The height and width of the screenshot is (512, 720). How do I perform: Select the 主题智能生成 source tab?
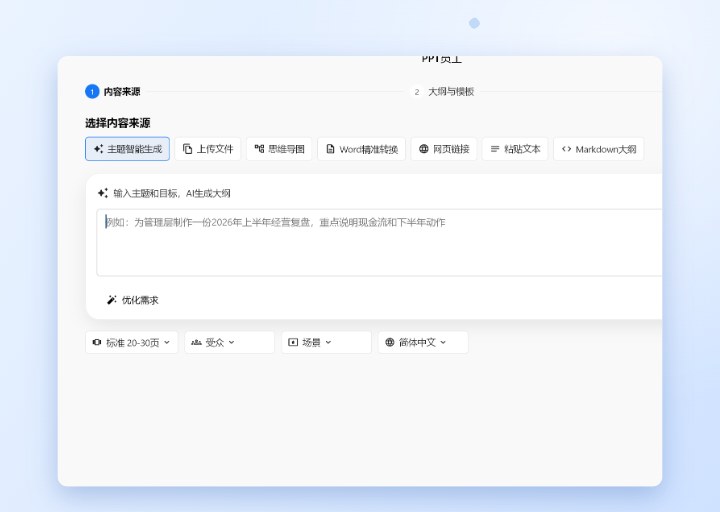coord(127,149)
